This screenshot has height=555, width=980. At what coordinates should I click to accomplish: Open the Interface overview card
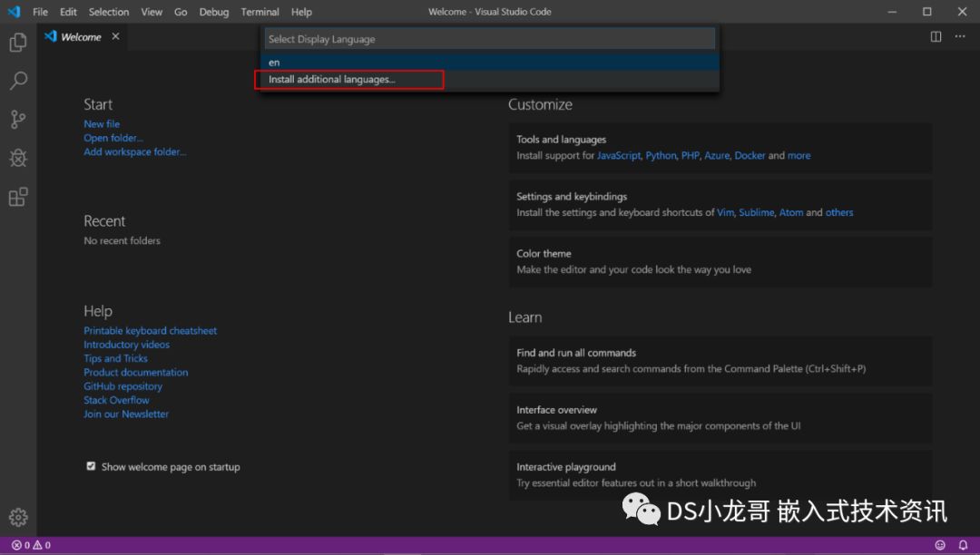(720, 418)
